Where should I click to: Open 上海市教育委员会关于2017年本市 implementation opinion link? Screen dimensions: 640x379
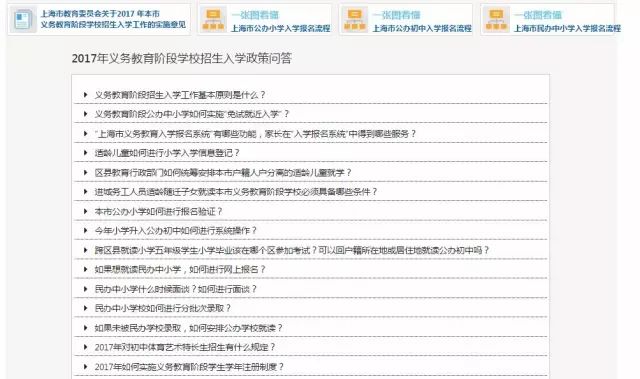(113, 19)
